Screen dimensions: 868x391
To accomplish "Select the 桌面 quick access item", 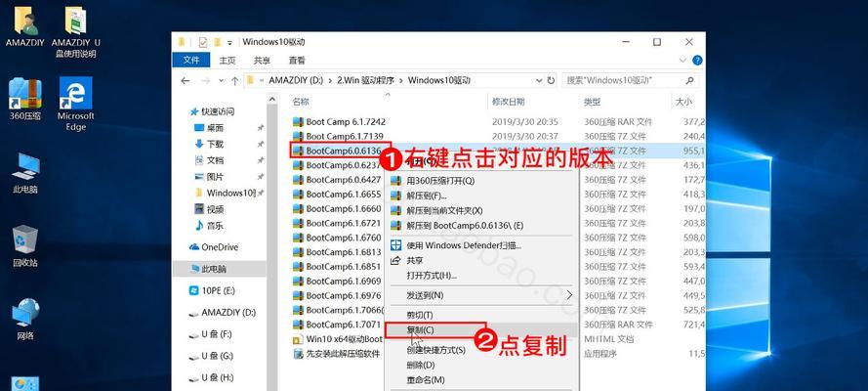I will coord(215,128).
